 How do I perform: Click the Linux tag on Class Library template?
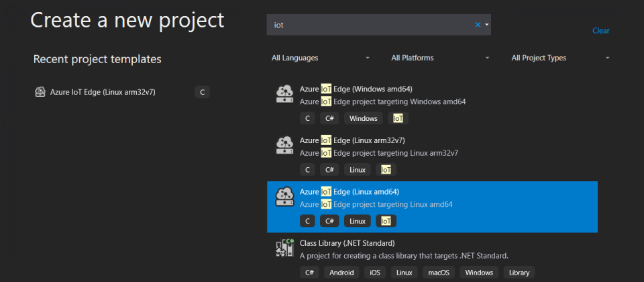tap(404, 272)
